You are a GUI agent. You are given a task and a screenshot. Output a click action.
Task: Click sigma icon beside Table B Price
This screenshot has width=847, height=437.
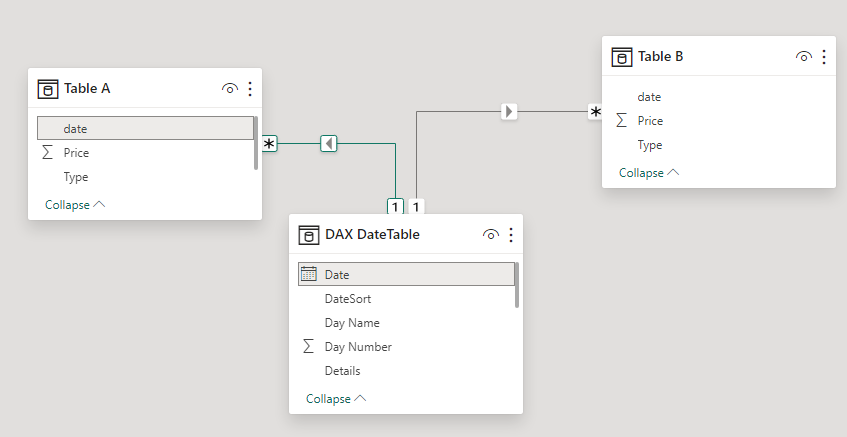621,120
